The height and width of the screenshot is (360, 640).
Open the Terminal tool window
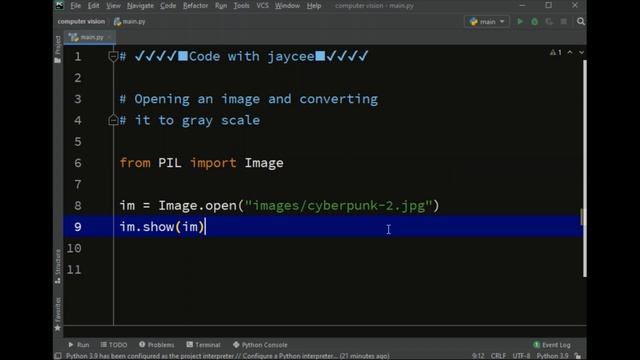point(203,345)
